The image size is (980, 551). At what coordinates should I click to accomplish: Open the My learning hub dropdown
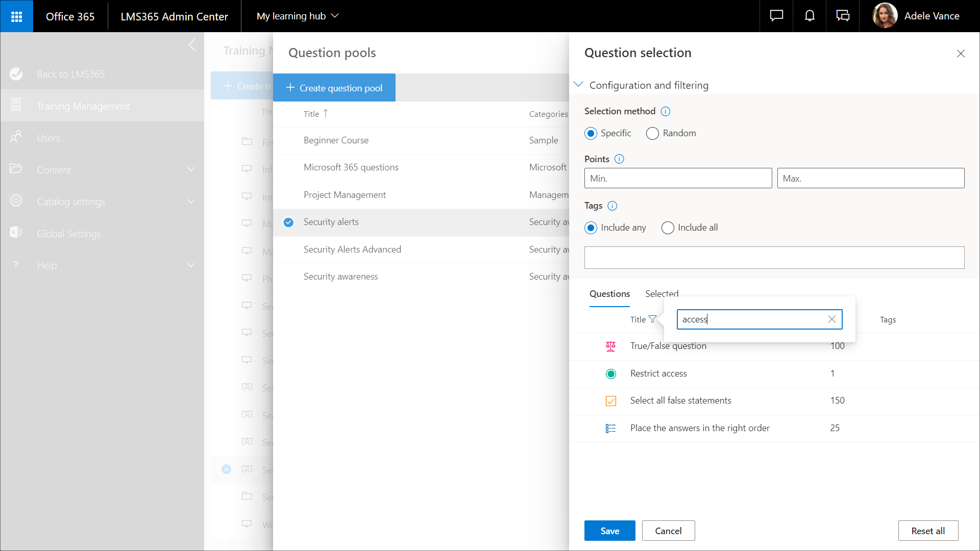[298, 16]
